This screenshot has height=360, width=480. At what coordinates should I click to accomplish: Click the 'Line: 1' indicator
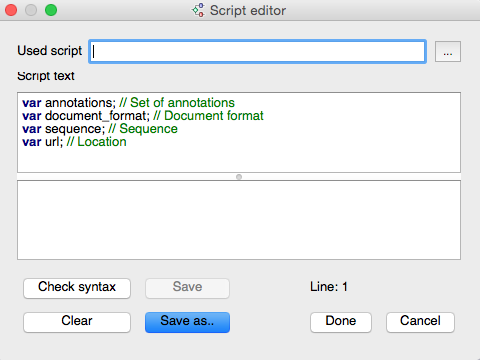point(329,287)
